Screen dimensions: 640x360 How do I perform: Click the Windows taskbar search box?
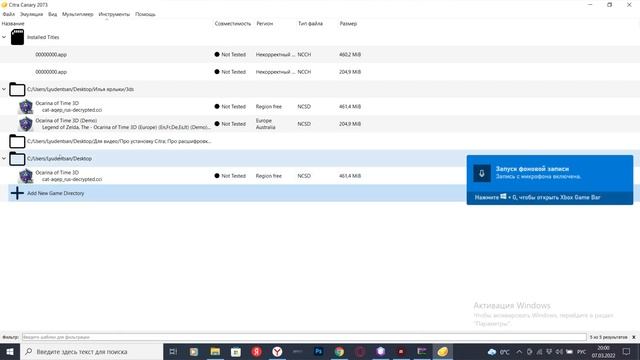click(91, 351)
